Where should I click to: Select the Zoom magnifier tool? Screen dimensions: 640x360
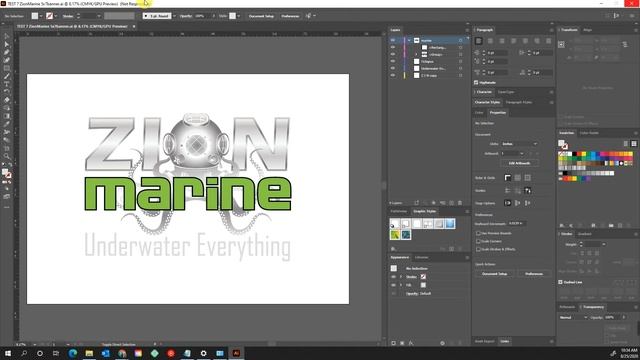pos(7,156)
